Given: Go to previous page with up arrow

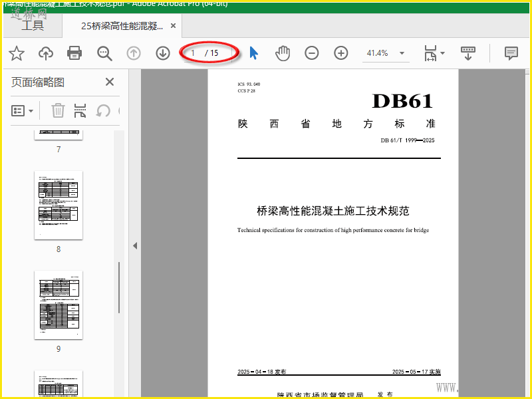Looking at the screenshot, I should tap(134, 53).
